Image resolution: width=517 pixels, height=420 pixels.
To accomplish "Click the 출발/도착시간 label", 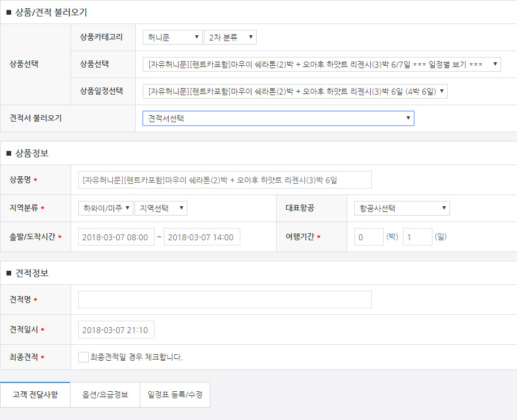I will point(32,236).
